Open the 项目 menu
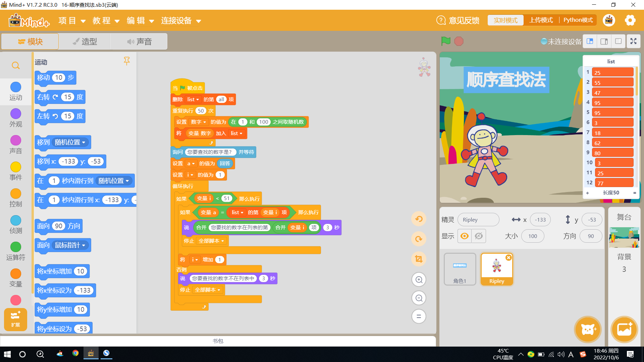Viewport: 644px width, 362px height. coord(72,21)
